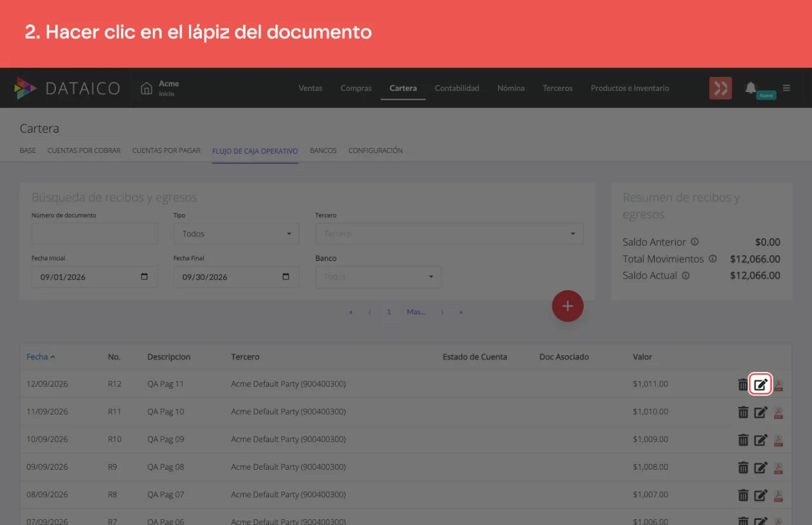Click the Mas... pagination link
812x525 pixels.
(x=416, y=312)
